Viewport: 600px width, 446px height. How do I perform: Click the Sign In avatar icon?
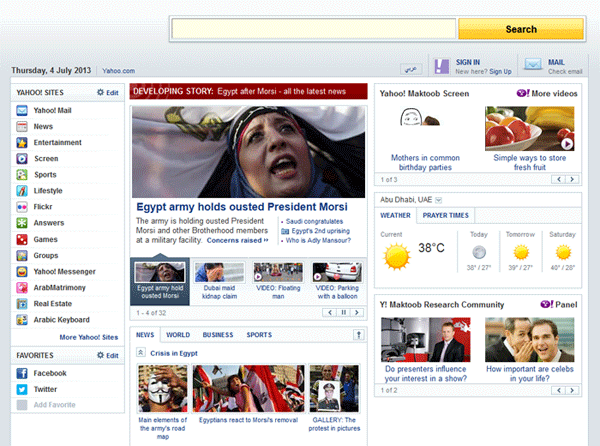coord(442,67)
